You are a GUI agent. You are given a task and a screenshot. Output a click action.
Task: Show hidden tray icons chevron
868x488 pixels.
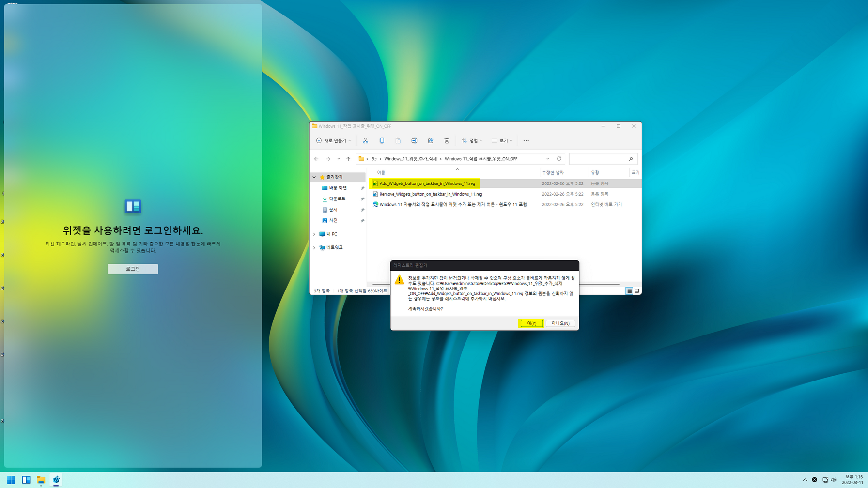tap(805, 480)
